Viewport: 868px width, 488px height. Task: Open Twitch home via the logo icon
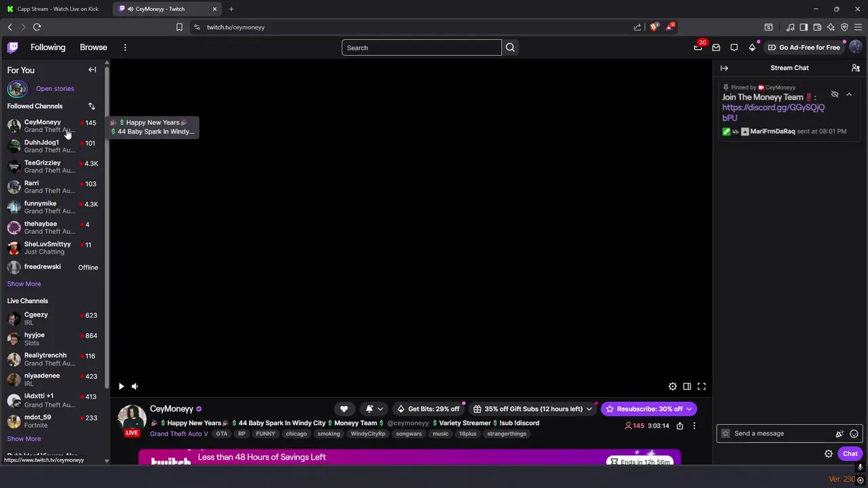point(13,47)
